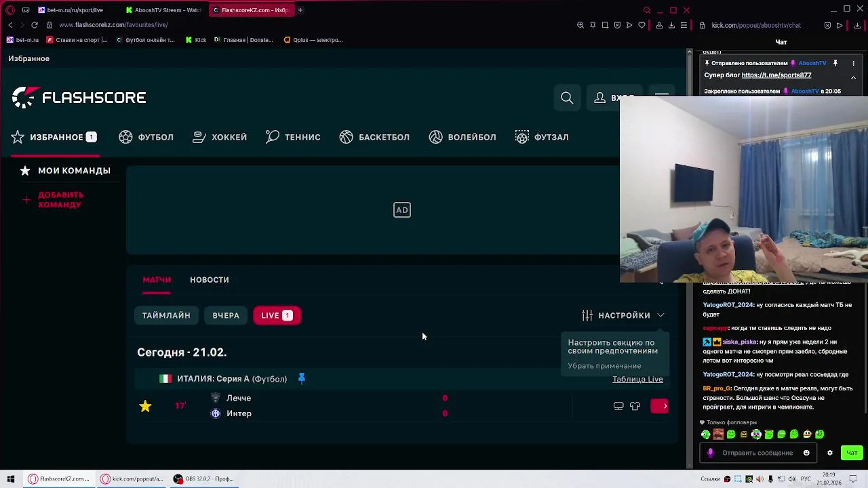Image resolution: width=868 pixels, height=488 pixels.
Task: Switch to the AbooshTV Stream browser tab
Action: [163, 10]
